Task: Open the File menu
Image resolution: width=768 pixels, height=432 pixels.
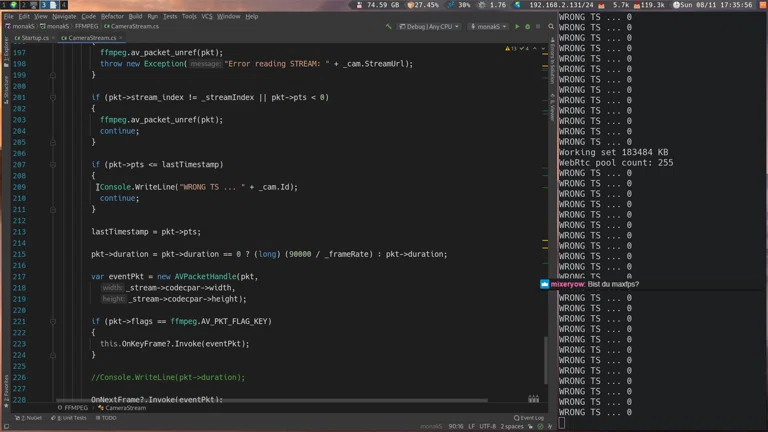Action: 9,16
